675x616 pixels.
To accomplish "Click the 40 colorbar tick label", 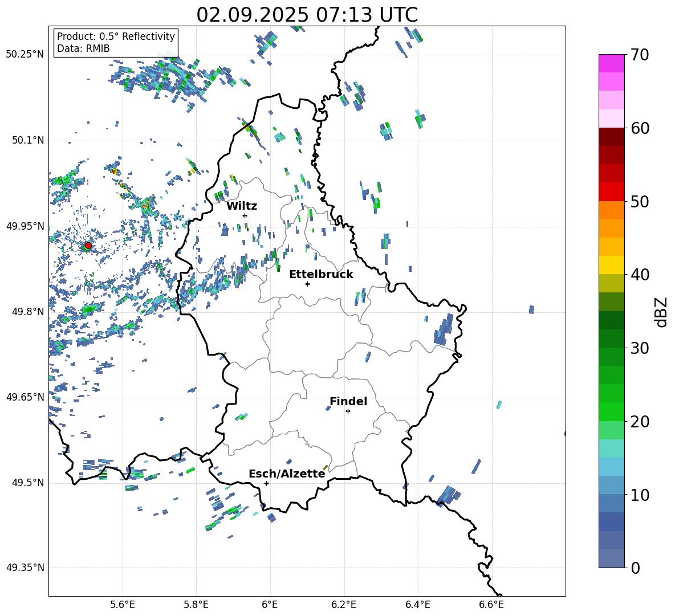I will coord(640,275).
